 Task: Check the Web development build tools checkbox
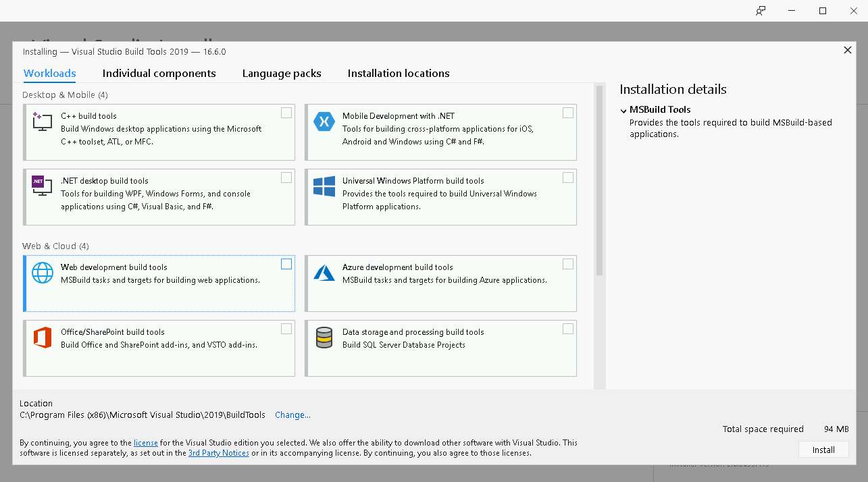(286, 264)
